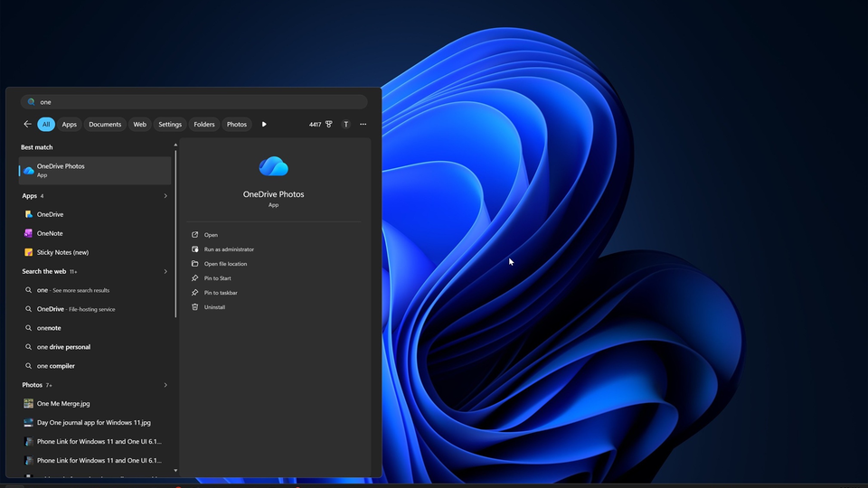Viewport: 868px width, 488px height.
Task: Click the '4417' rewards points count
Action: (x=315, y=125)
